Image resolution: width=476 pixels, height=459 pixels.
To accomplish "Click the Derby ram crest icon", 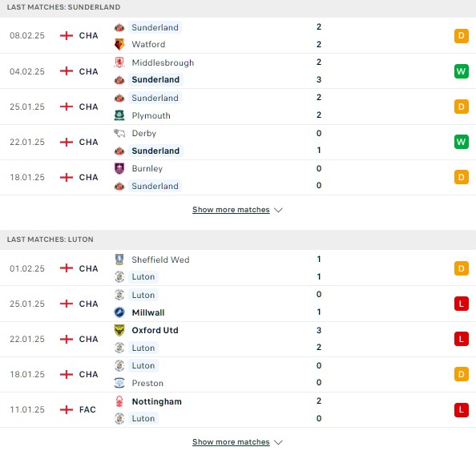I will [119, 133].
